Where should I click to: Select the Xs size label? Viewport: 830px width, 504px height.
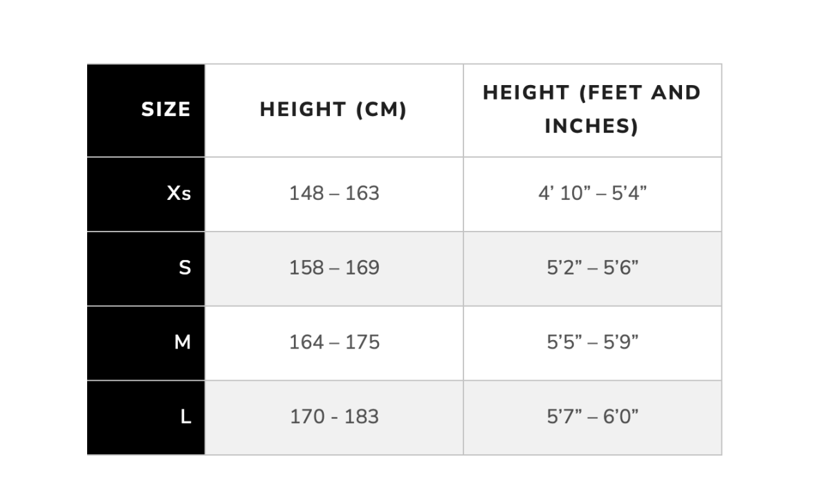pyautogui.click(x=178, y=193)
